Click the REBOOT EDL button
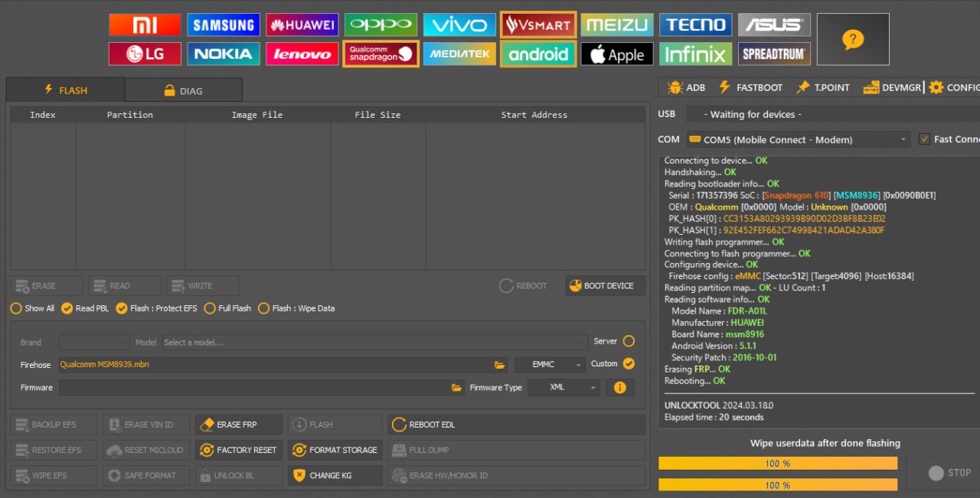This screenshot has width=980, height=498. [516, 425]
